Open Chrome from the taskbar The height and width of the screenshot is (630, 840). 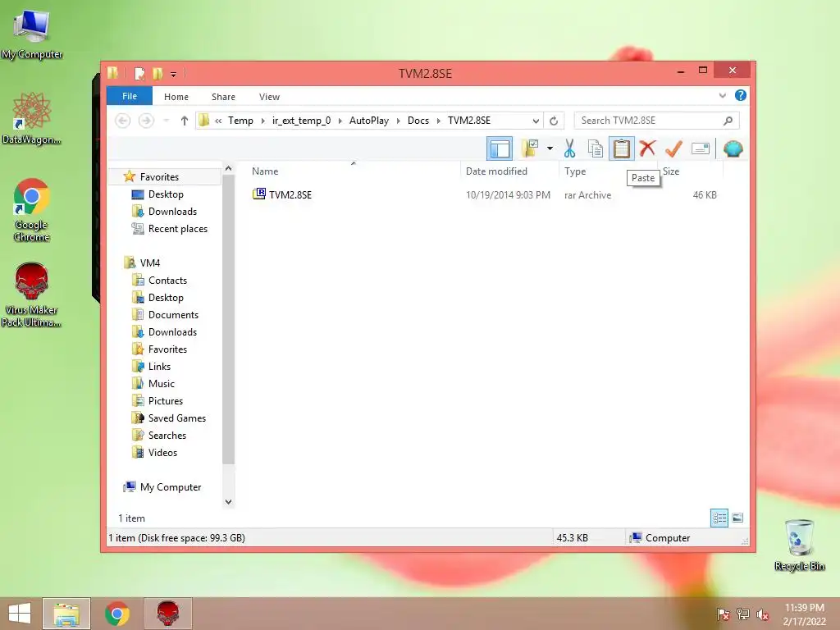click(116, 614)
